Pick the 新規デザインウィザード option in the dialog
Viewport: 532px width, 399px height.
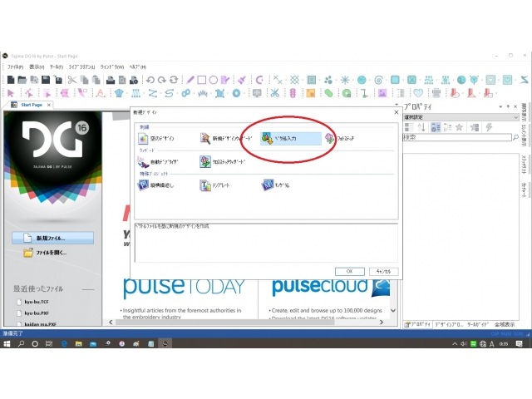[226, 139]
